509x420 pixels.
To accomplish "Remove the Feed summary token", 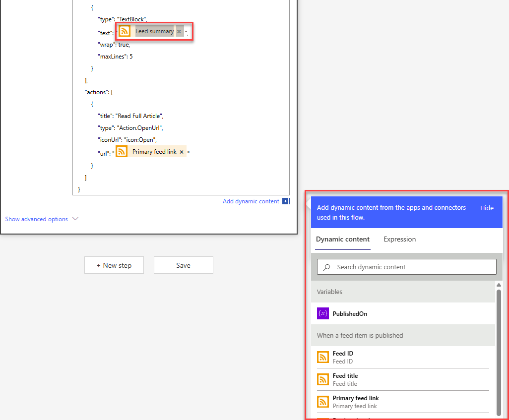I will coord(179,31).
